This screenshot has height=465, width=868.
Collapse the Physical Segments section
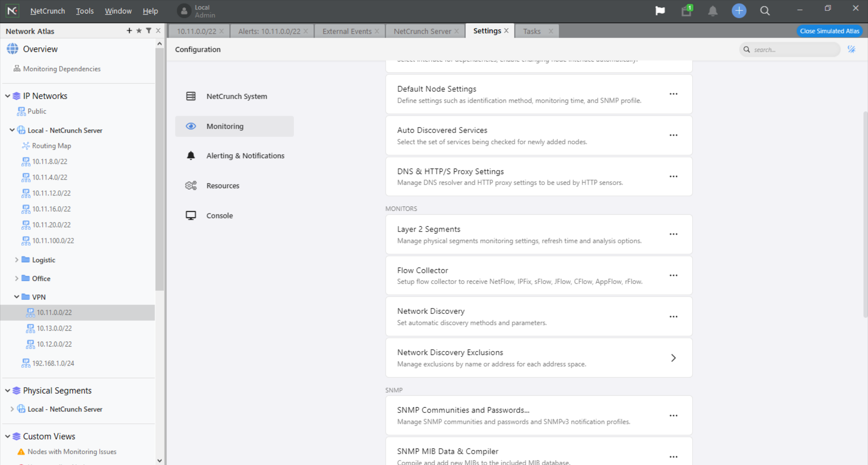7,390
